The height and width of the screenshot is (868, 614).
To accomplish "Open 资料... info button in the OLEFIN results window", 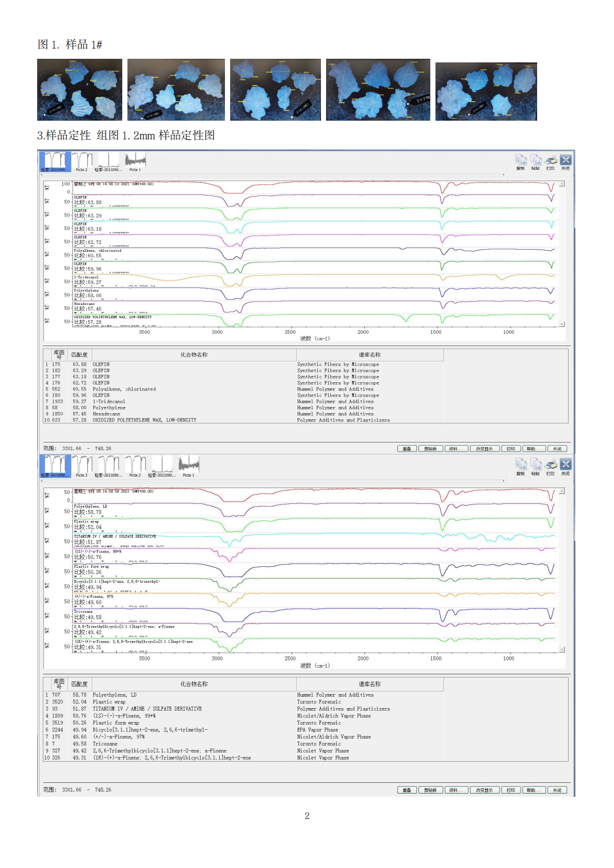I will pos(456,449).
